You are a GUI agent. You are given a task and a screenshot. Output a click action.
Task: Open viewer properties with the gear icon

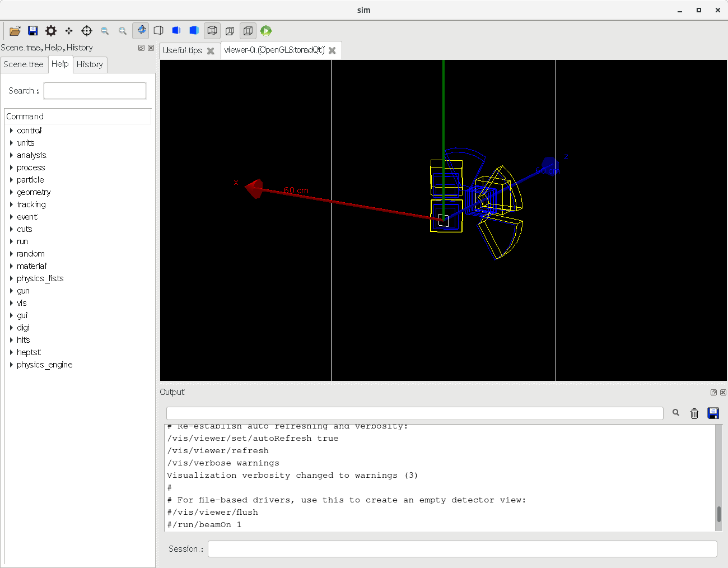[51, 31]
